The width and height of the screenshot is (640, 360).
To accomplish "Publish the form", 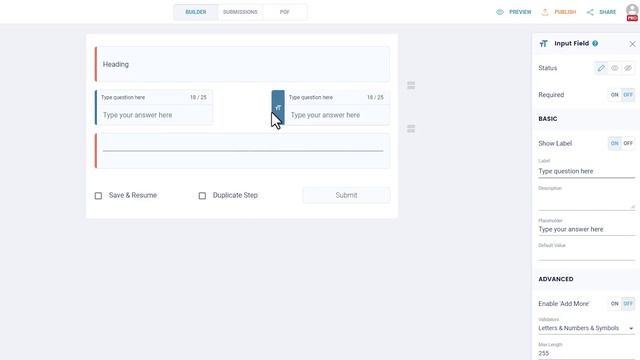I will pyautogui.click(x=565, y=12).
